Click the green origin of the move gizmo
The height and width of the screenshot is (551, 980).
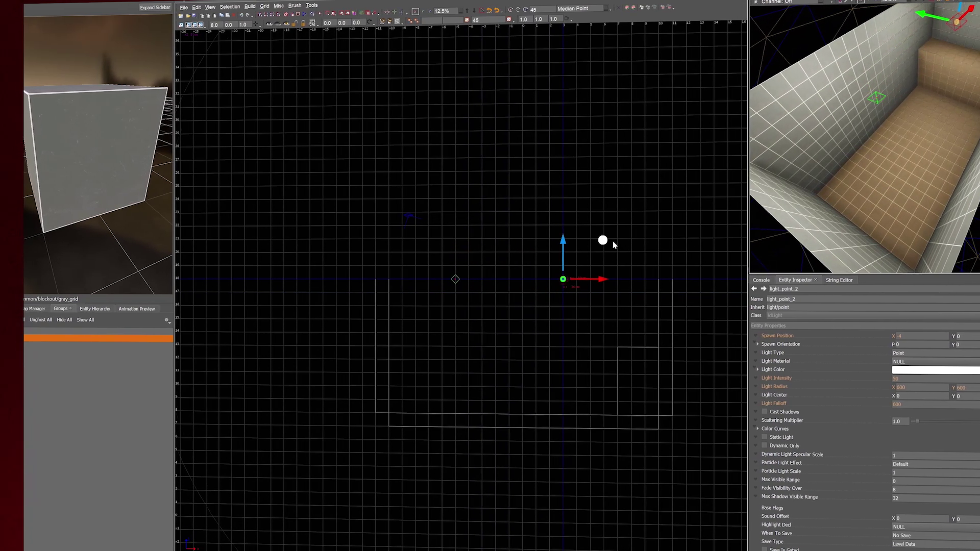563,279
